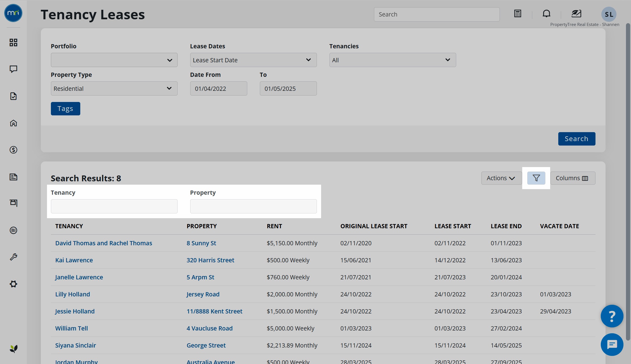Expand the Tenancies dropdown

point(393,60)
